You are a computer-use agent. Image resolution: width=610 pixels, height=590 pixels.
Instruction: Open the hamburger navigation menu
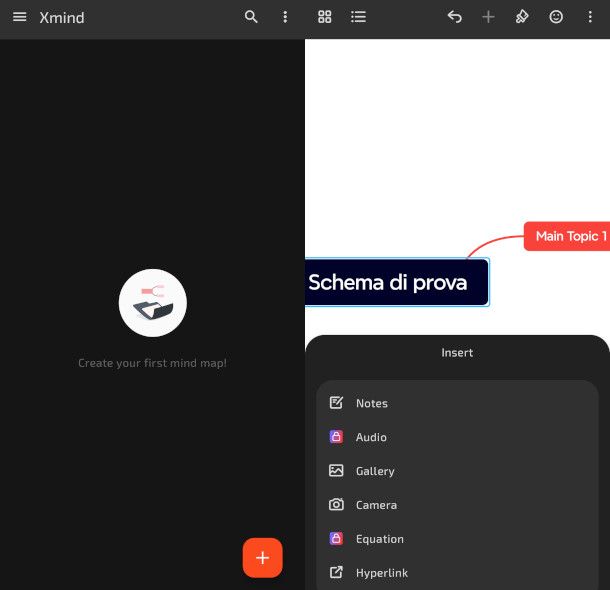(19, 17)
